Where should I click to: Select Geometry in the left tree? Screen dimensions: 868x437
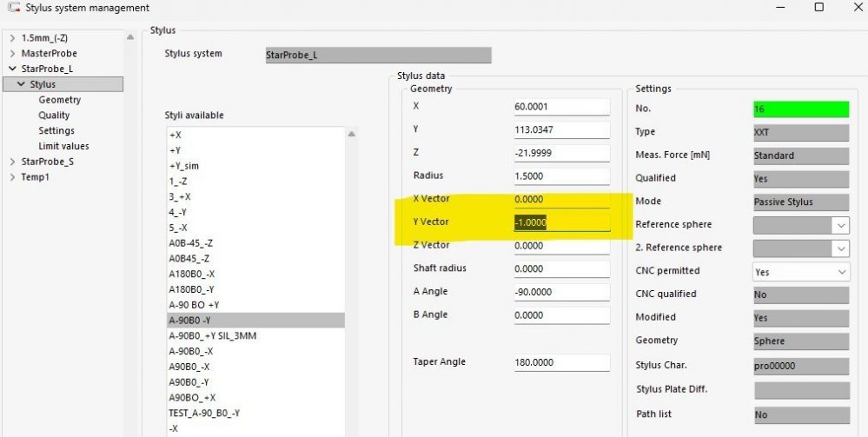(59, 100)
